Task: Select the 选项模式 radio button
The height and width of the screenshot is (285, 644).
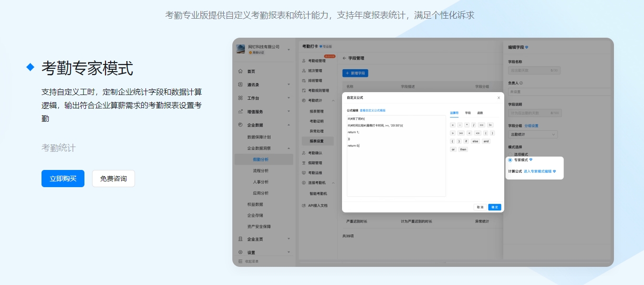Action: [510, 154]
